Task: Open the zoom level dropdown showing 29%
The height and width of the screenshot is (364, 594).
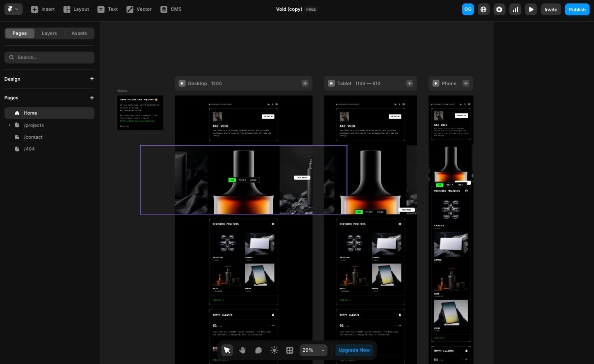Action: click(313, 350)
